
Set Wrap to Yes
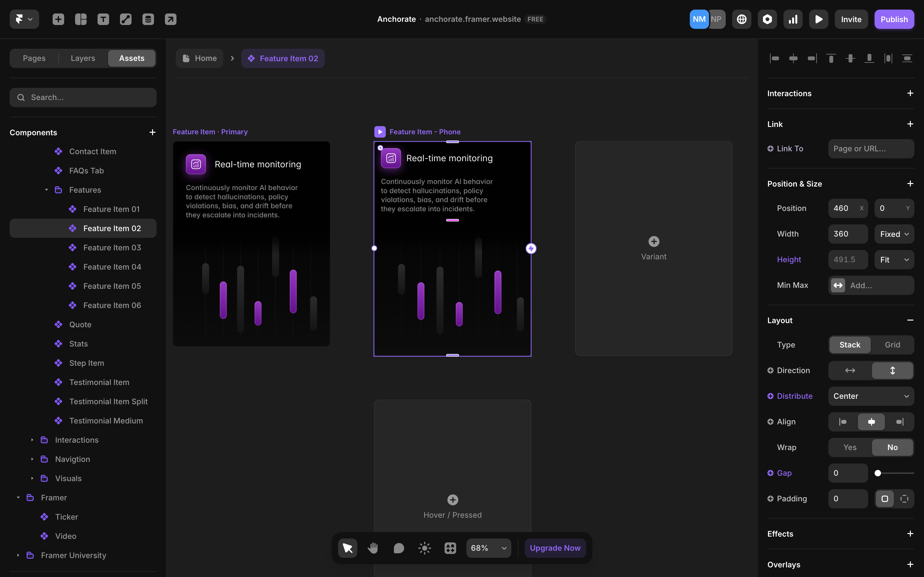(850, 447)
